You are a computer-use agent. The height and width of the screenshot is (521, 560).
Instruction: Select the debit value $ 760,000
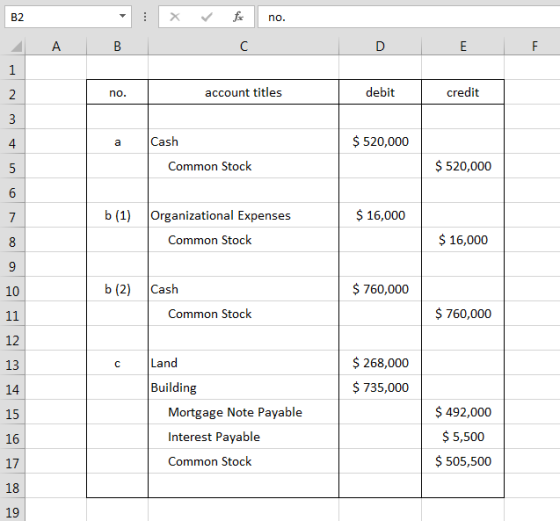pos(380,289)
